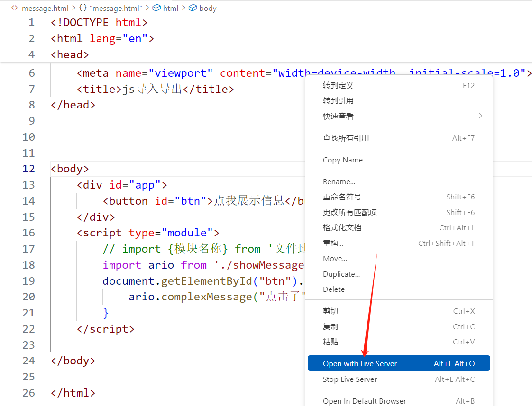Click the closing </div> tag

point(96,217)
